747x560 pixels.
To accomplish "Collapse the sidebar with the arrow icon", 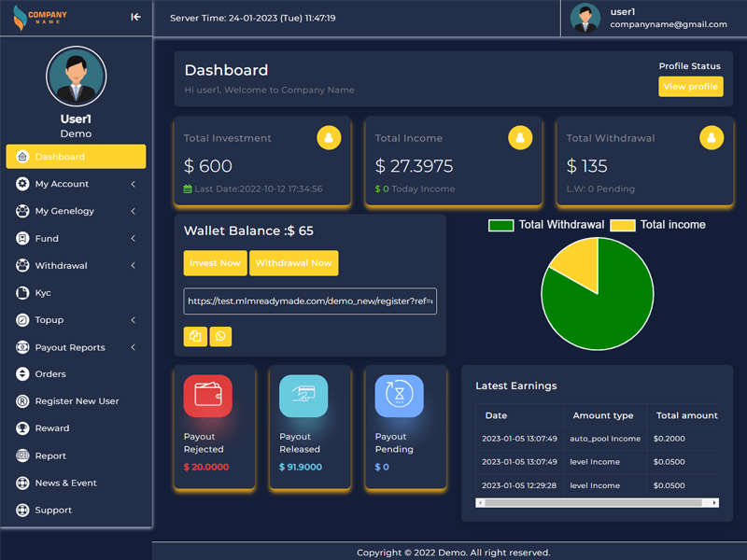I will pyautogui.click(x=136, y=17).
